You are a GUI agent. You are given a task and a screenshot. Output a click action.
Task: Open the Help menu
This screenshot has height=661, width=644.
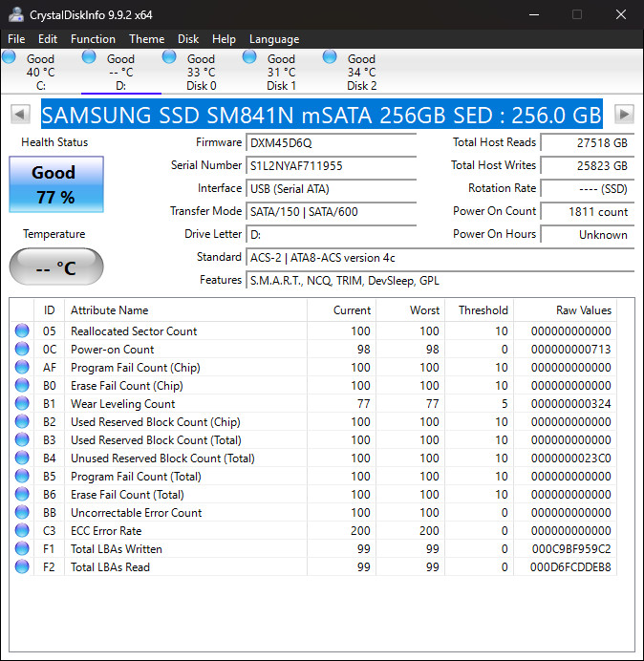224,39
